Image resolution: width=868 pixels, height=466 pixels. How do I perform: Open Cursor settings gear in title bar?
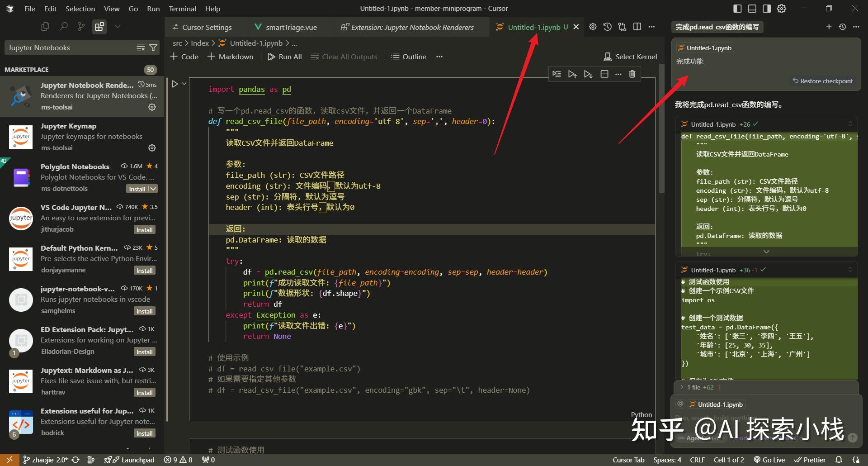coord(782,9)
